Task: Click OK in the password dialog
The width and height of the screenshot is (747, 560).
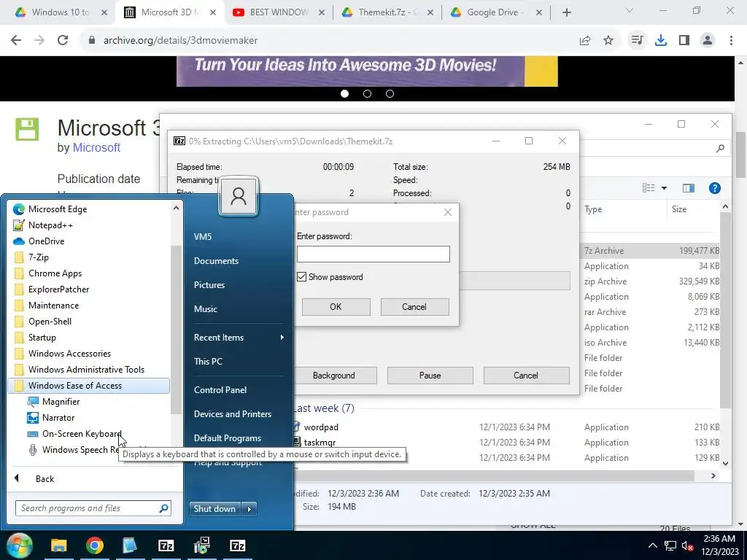Action: point(336,307)
